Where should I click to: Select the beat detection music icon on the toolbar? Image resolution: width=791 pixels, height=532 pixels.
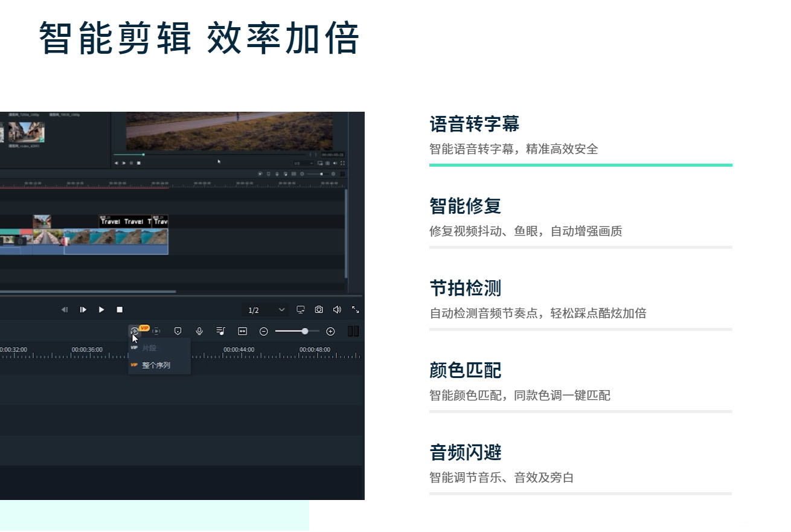tap(221, 331)
